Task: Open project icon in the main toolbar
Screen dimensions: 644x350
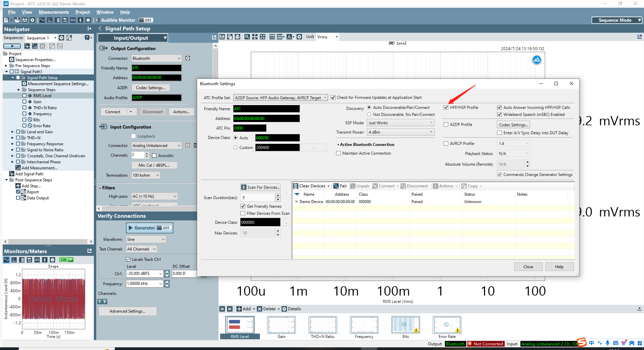Action: [17, 20]
